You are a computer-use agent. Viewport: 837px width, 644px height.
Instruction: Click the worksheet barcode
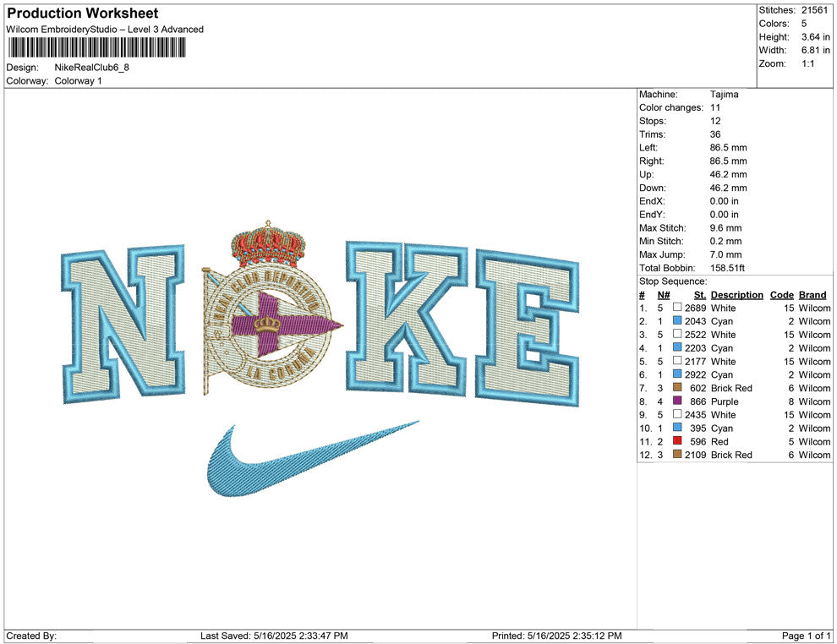coord(96,47)
